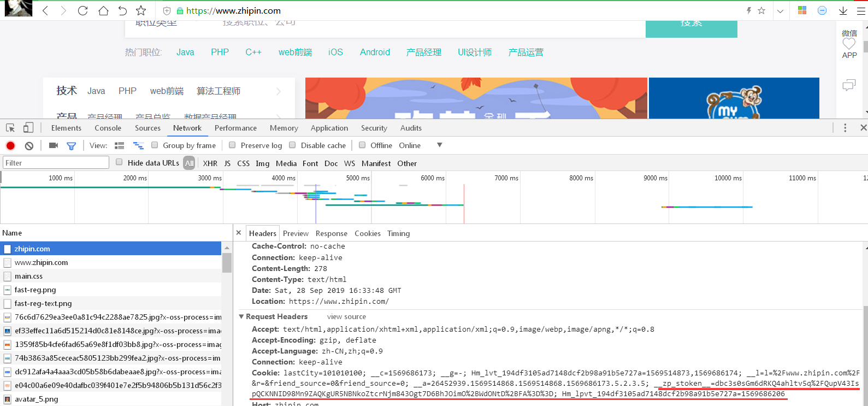Open the Elements tab
This screenshot has width=868, height=406.
pos(66,128)
